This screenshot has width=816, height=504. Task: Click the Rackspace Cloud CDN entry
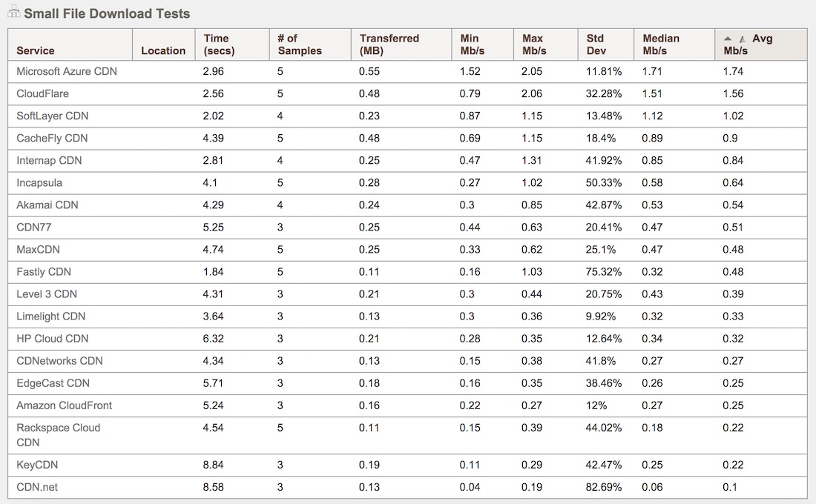[x=58, y=435]
